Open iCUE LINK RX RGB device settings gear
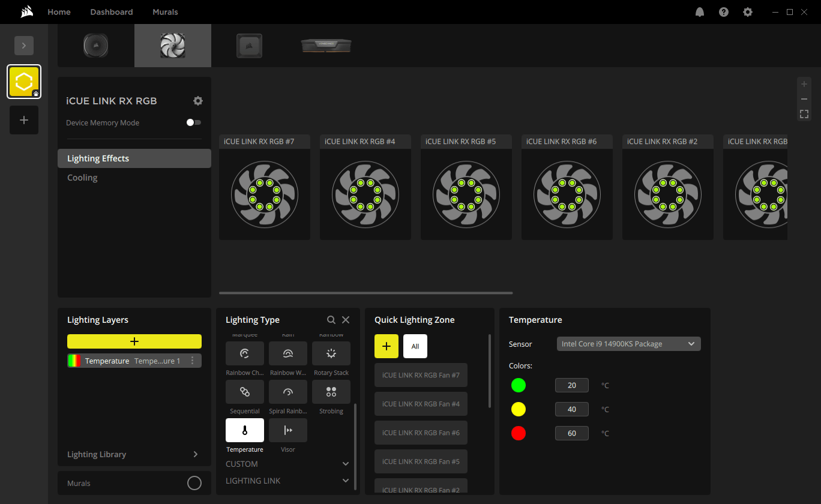 (x=197, y=101)
